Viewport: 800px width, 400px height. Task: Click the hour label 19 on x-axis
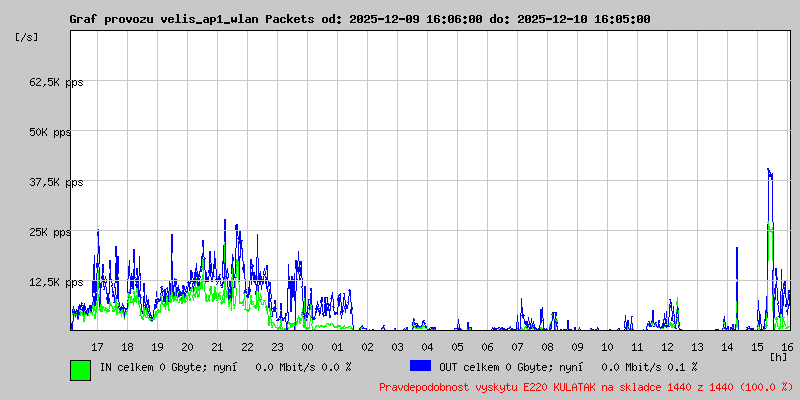pyautogui.click(x=157, y=347)
